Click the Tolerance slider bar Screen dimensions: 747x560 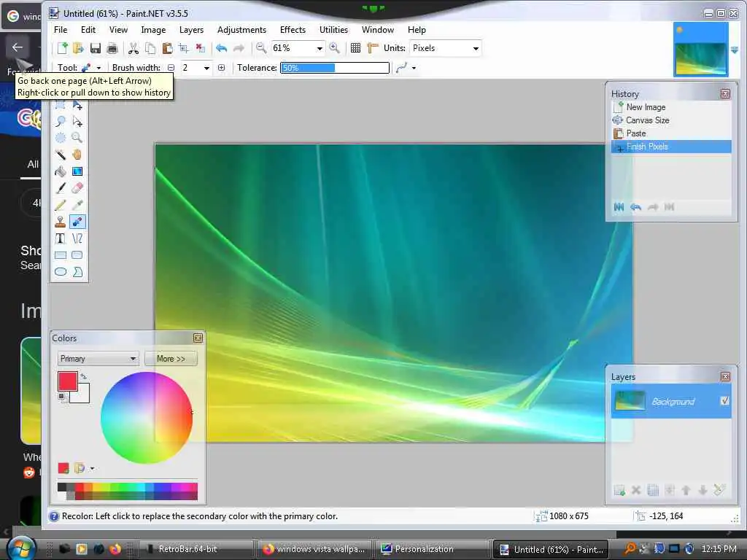coord(335,68)
